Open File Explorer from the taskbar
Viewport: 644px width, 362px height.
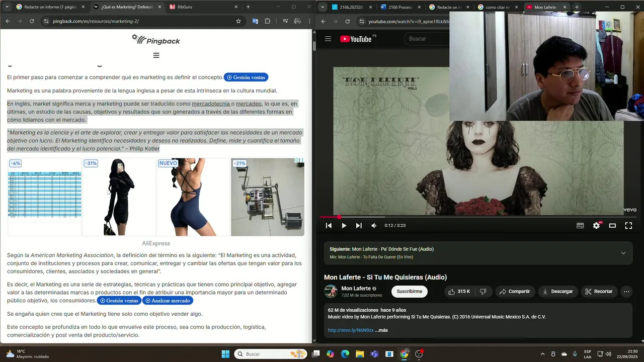(360, 354)
